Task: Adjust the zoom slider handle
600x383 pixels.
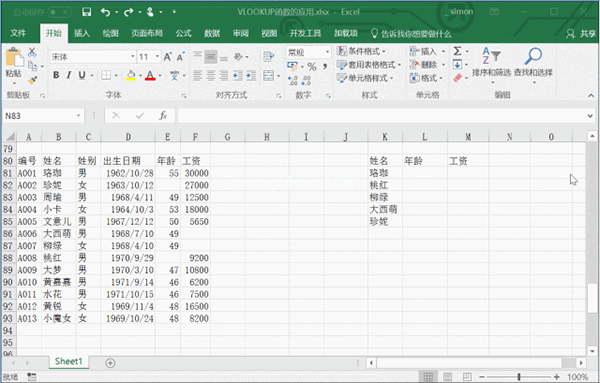Action: point(519,377)
